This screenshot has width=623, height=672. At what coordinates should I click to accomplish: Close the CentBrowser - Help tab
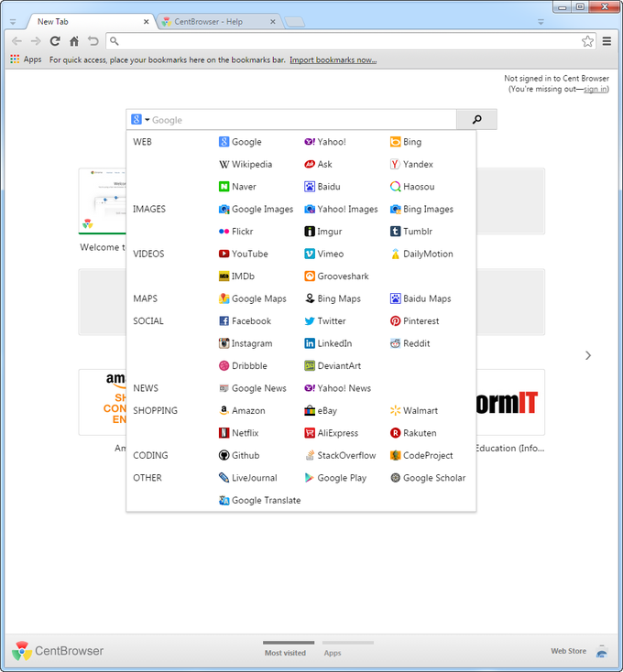pyautogui.click(x=273, y=22)
